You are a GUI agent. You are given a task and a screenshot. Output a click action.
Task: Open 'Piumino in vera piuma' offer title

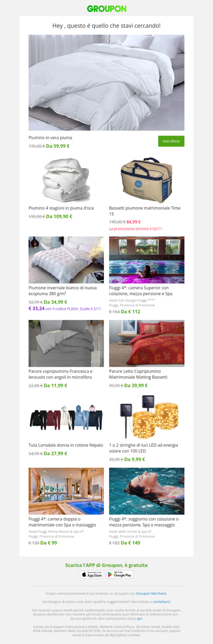point(51,138)
